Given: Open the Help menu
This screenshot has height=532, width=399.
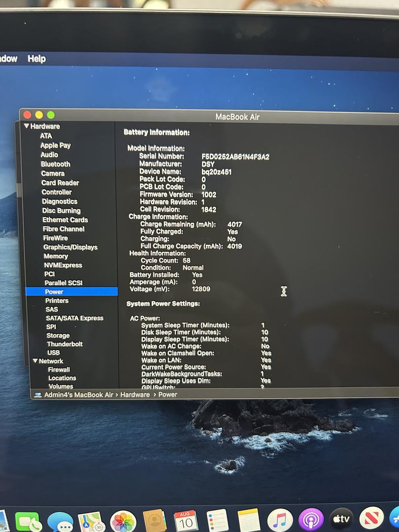Looking at the screenshot, I should coord(36,59).
